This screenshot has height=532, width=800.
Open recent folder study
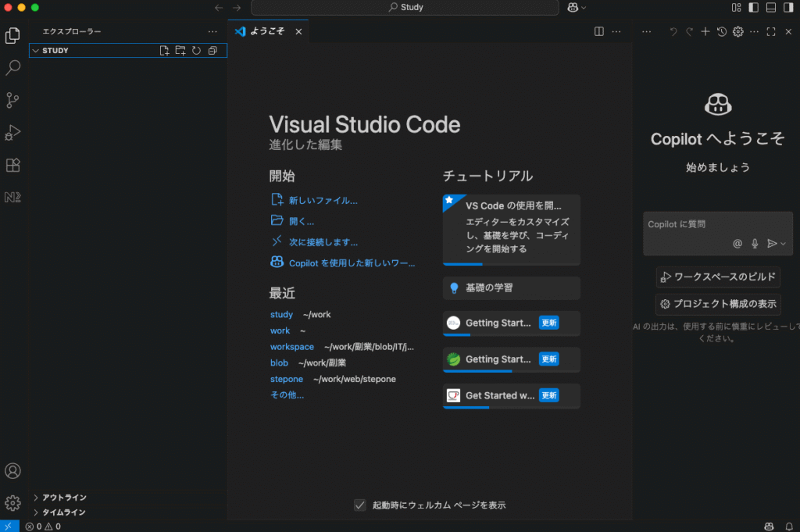click(x=281, y=315)
